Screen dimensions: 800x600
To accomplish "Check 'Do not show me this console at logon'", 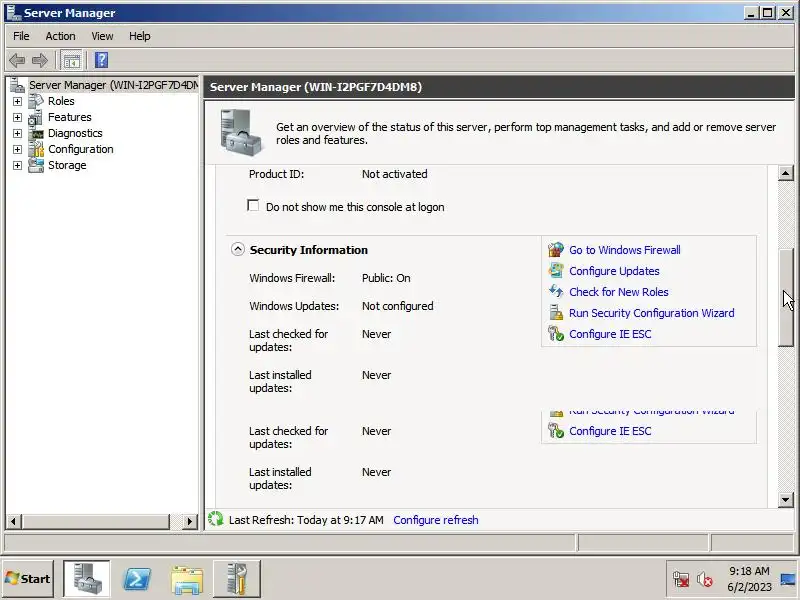I will 253,205.
